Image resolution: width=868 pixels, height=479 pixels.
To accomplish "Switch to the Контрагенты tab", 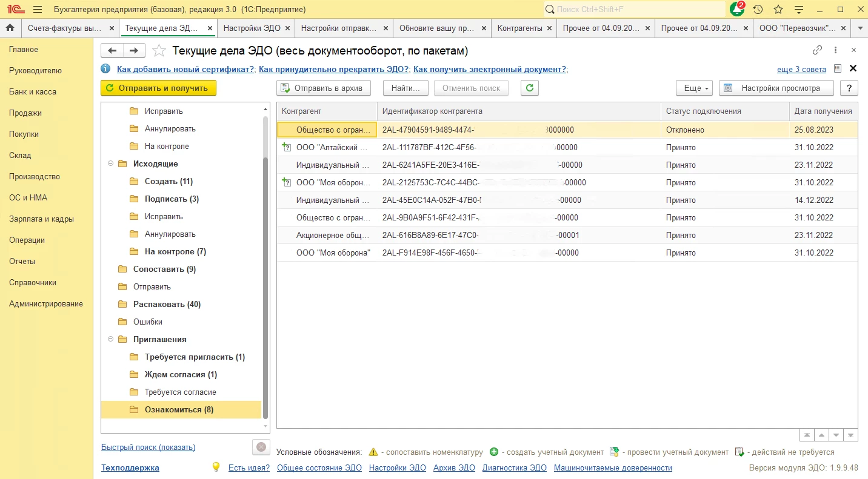I will click(519, 28).
